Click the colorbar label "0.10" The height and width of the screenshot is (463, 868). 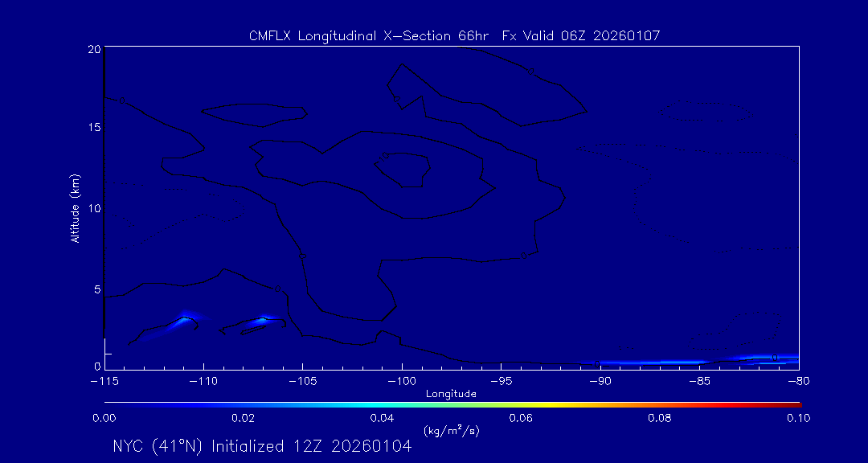[x=799, y=418]
